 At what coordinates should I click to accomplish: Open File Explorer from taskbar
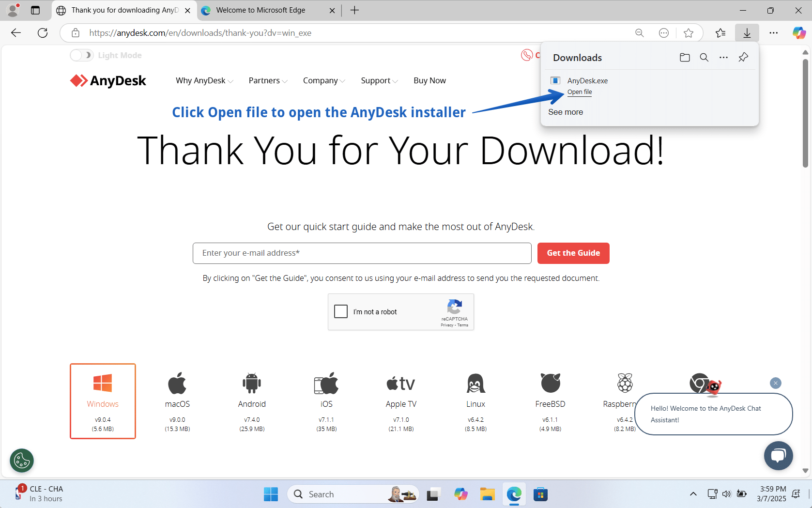(487, 494)
